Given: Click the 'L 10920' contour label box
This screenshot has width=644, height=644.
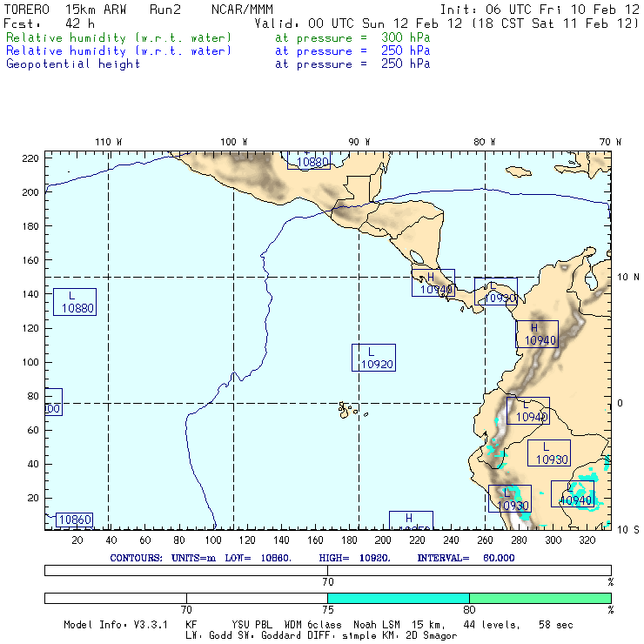Looking at the screenshot, I should pyautogui.click(x=373, y=358).
